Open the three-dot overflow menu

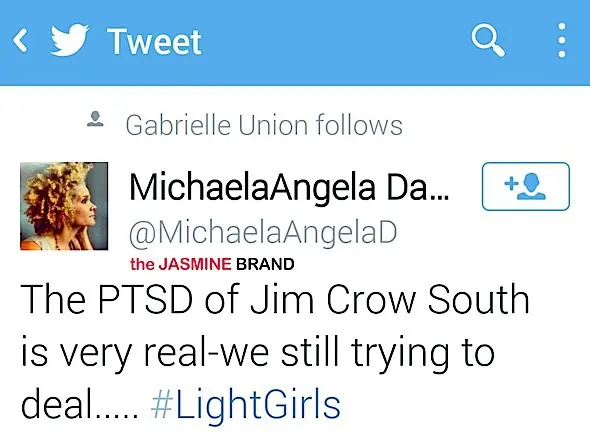[x=562, y=40]
